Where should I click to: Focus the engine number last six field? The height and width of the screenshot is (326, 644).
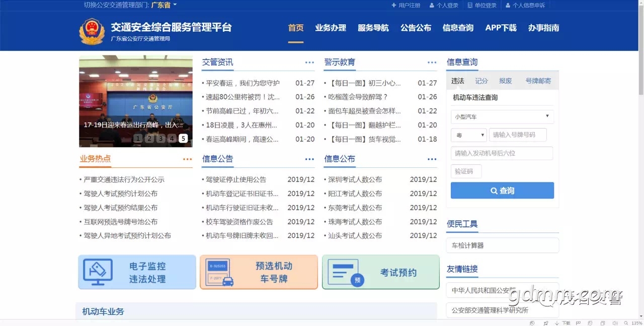502,153
